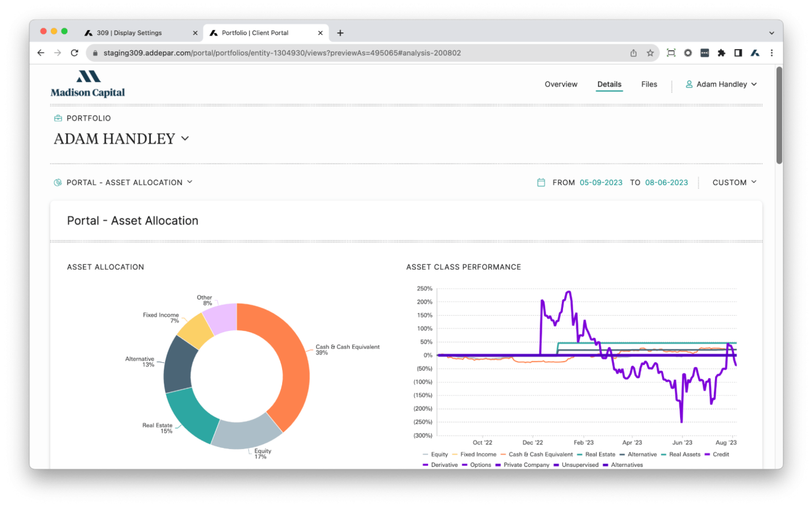Bookmark this page with the star icon
This screenshot has width=812, height=508.
pyautogui.click(x=650, y=53)
